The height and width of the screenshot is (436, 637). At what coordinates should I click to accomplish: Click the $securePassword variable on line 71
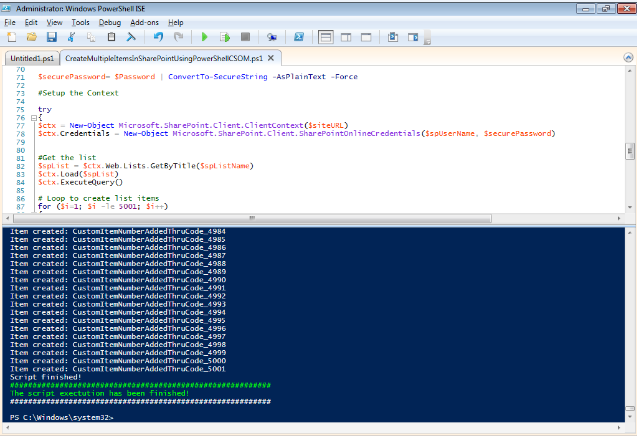[72, 77]
